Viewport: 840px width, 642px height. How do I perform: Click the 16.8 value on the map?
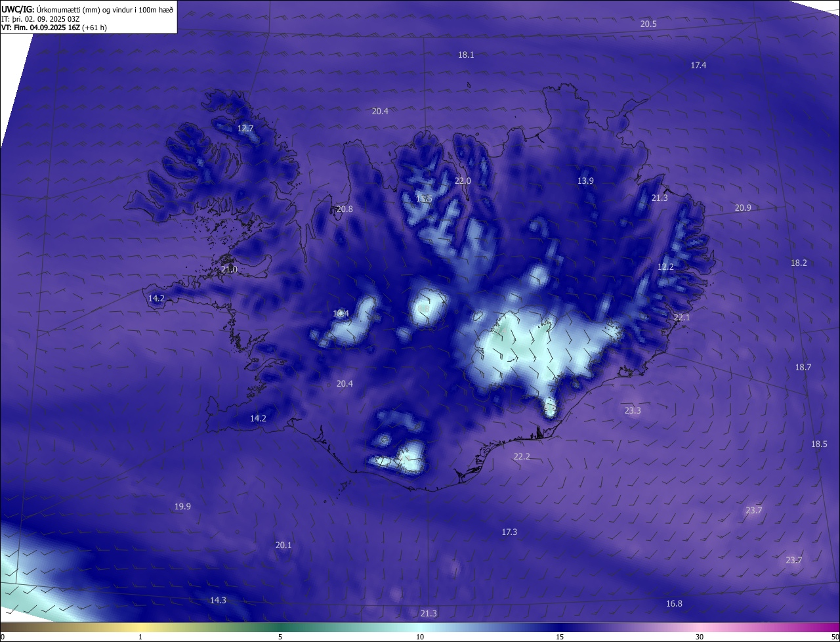coord(674,603)
